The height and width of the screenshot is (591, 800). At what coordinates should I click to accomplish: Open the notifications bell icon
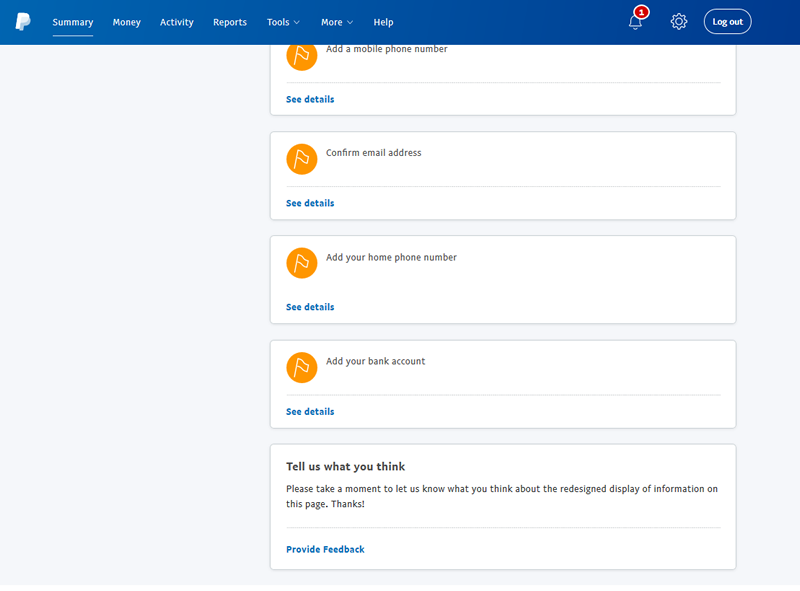click(635, 22)
